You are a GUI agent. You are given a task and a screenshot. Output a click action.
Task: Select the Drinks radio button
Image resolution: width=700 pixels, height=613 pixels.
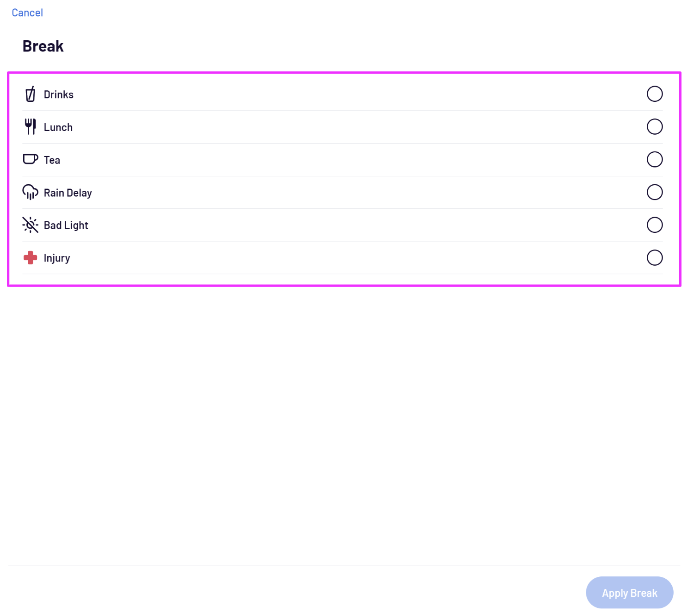tap(654, 94)
